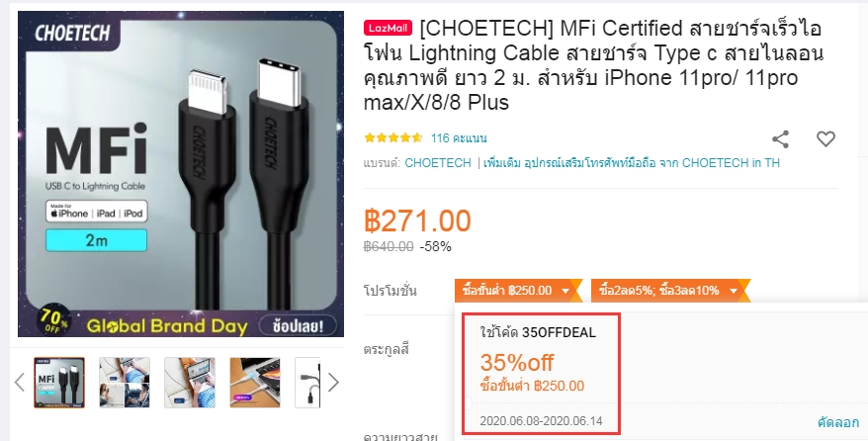Select the third product thumbnail with laptop
Image resolution: width=868 pixels, height=441 pixels.
(x=190, y=383)
